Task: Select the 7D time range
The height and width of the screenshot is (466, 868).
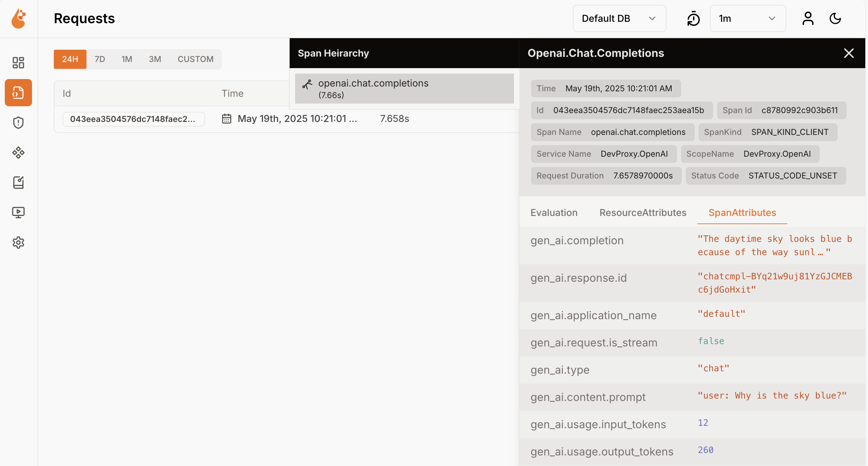Action: coord(100,59)
